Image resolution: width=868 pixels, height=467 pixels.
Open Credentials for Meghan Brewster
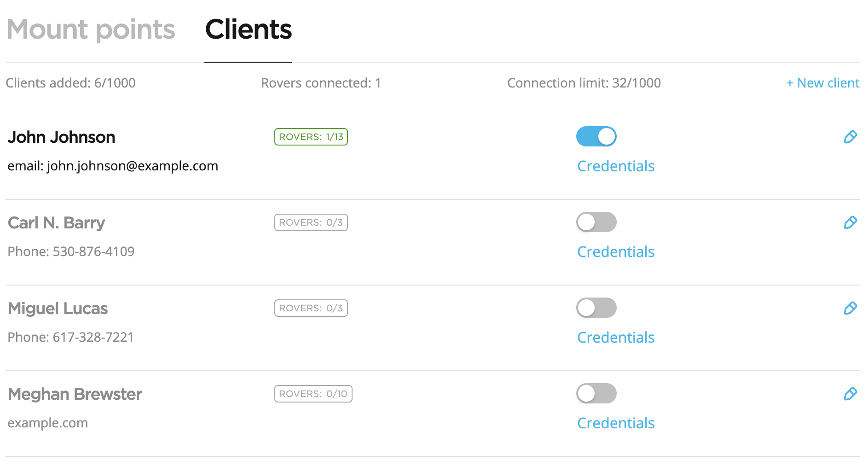[615, 423]
